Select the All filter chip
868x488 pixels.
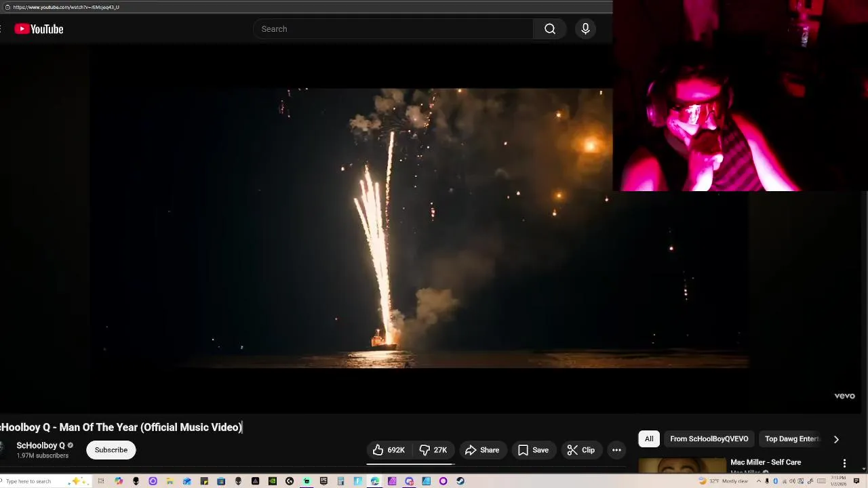click(649, 439)
